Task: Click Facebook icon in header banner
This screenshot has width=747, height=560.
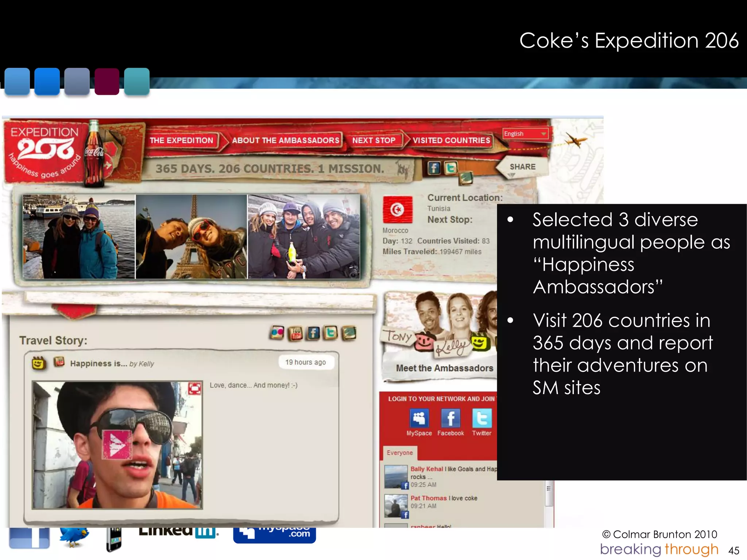Action: (x=434, y=168)
